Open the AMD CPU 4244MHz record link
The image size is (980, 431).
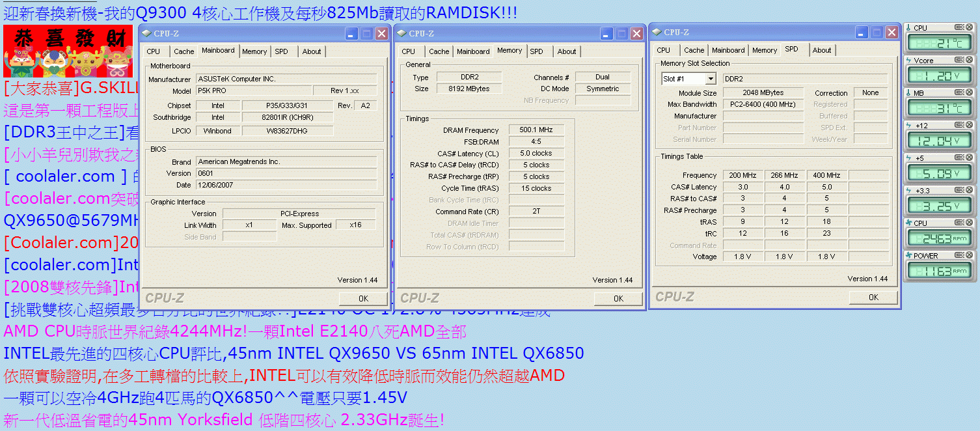click(x=235, y=331)
